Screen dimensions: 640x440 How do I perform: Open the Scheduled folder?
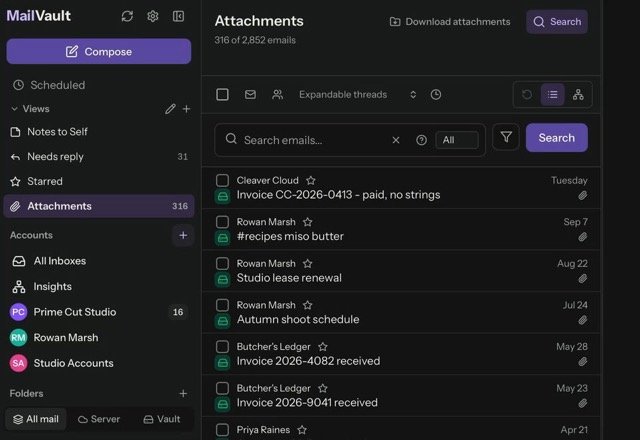click(99, 85)
